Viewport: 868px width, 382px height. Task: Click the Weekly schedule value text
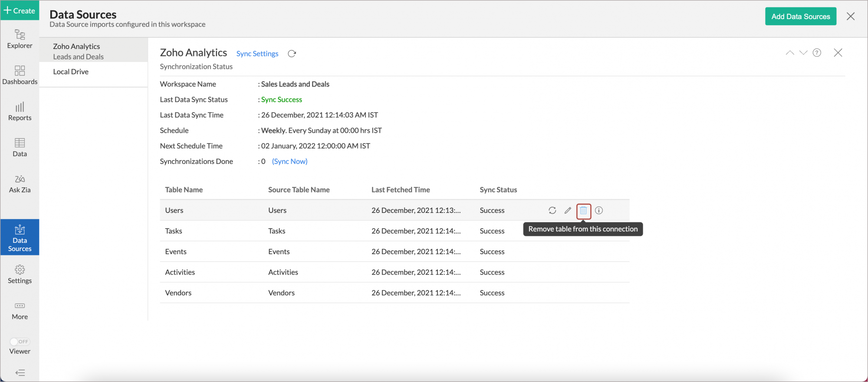(322, 131)
